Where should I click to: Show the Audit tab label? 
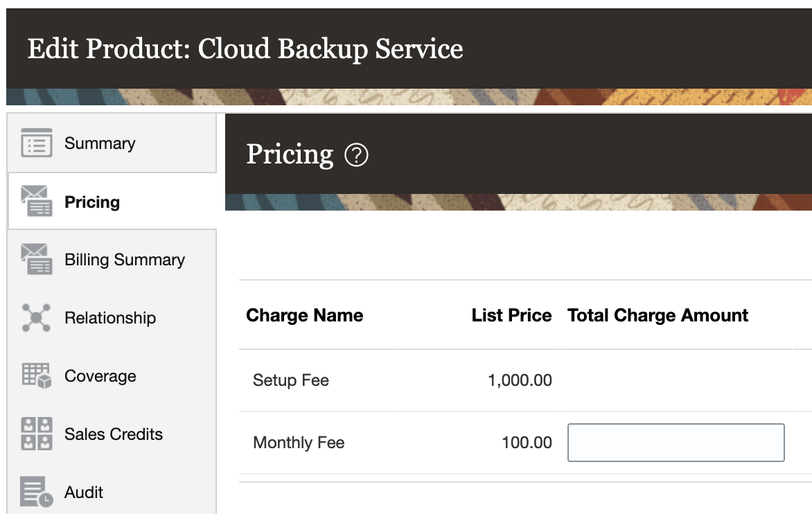point(84,493)
